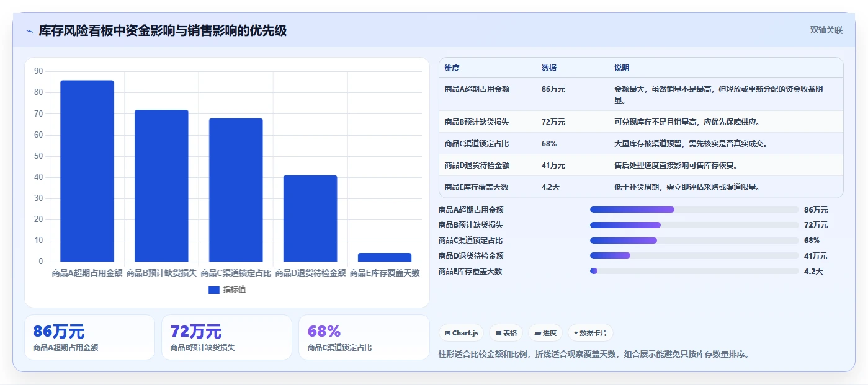Click the 商品C渠道锁定占比 progress bar
This screenshot has height=385, width=868.
[x=694, y=241]
